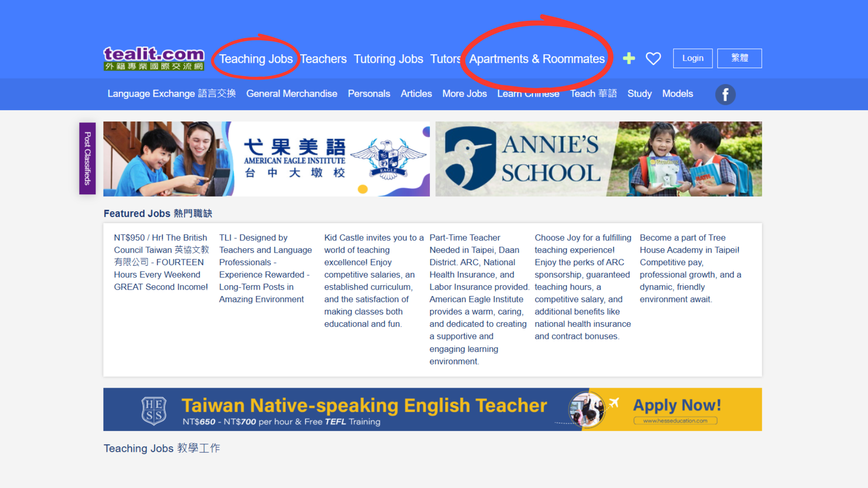Go to Apartments & Roommates section

point(537,59)
